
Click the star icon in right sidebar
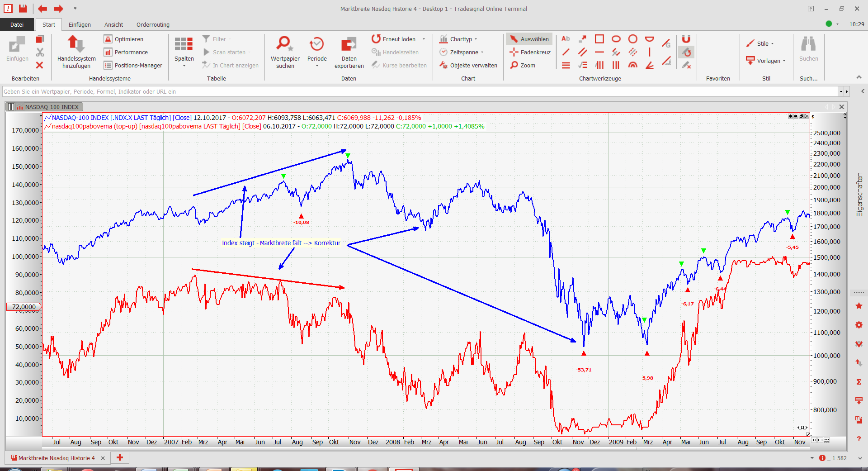859,306
